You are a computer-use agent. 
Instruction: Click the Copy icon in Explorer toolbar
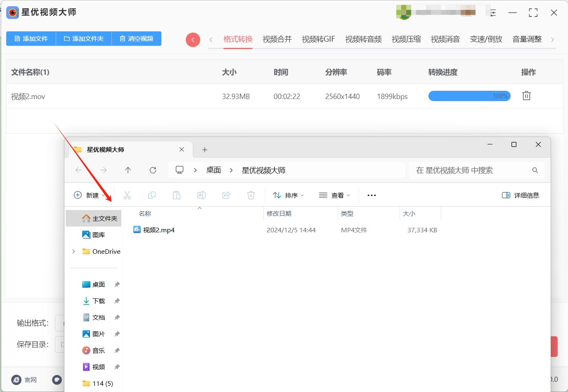tap(152, 195)
